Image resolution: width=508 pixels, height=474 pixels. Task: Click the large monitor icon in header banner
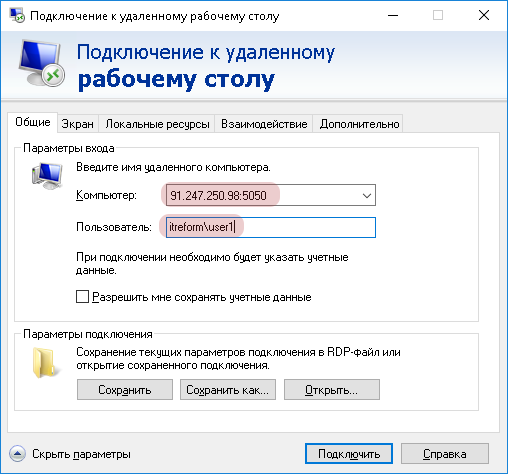pyautogui.click(x=42, y=63)
